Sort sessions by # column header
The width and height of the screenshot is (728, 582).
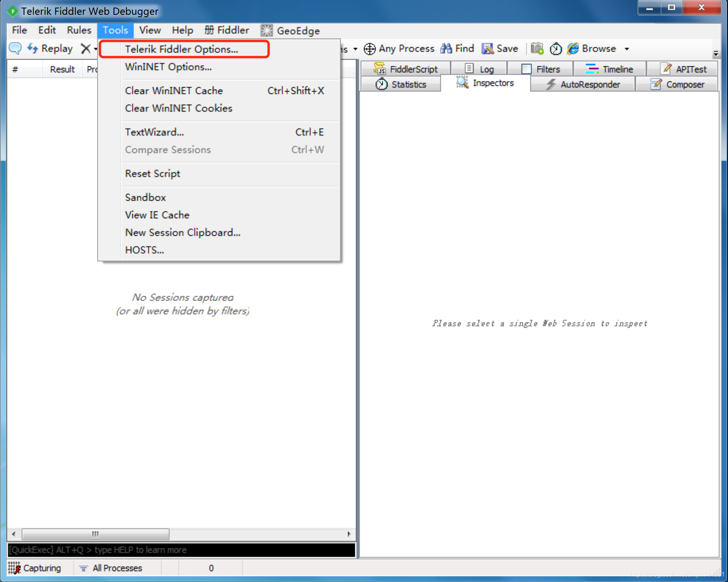(25, 69)
